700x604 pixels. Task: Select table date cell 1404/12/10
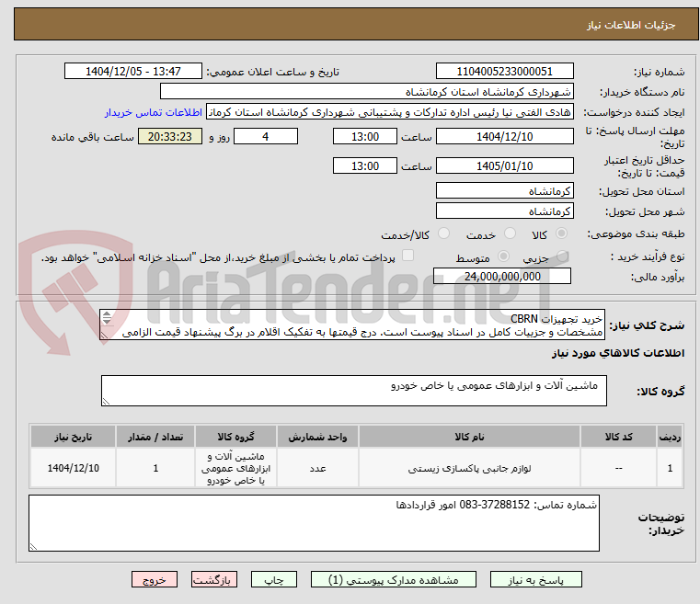tap(74, 468)
